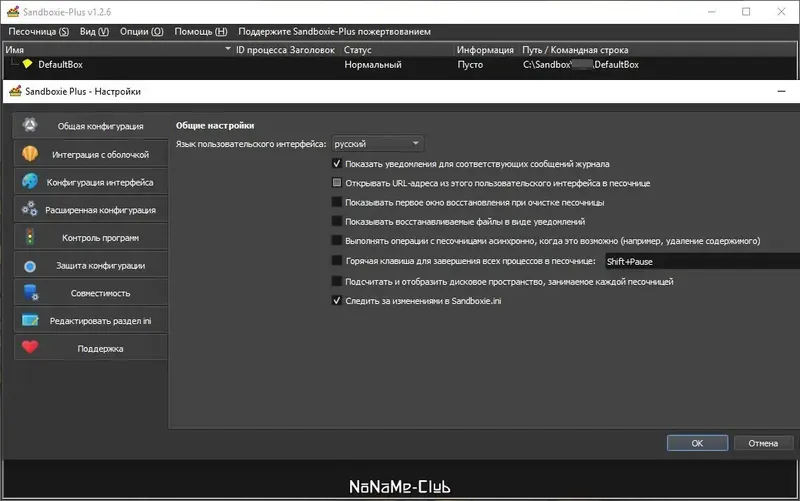This screenshot has width=800, height=501.
Task: Click the Имя column sort arrow
Action: 228,49
